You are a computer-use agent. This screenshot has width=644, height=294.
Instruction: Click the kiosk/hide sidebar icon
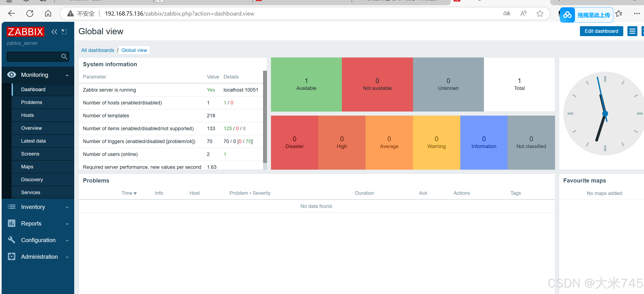pos(64,32)
